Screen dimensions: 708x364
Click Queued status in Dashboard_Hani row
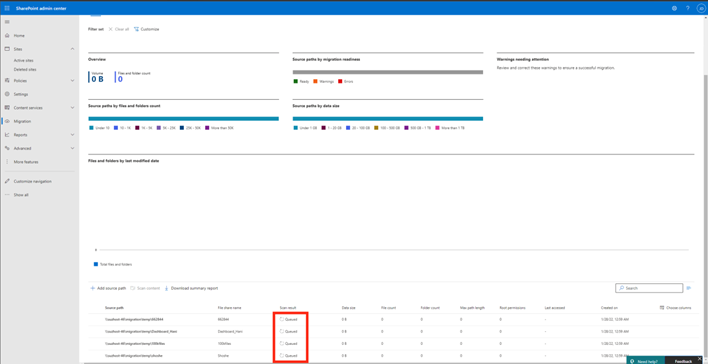click(x=289, y=331)
